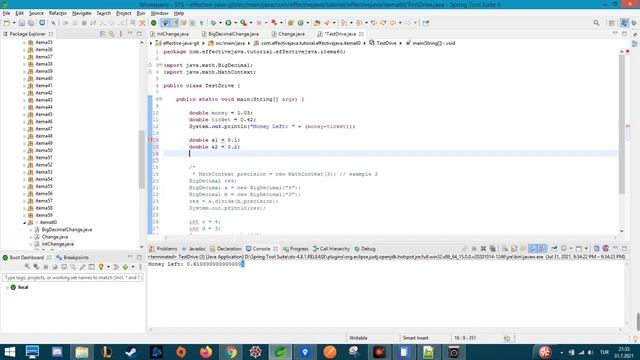Toggle the breakpoint marker on line 14
Image resolution: width=640 pixels, height=360 pixels.
click(150, 140)
